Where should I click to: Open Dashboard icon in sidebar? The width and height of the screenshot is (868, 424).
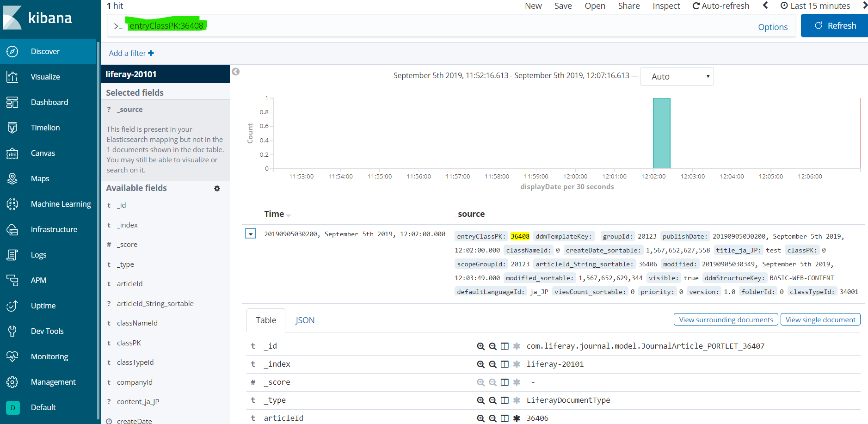(12, 102)
